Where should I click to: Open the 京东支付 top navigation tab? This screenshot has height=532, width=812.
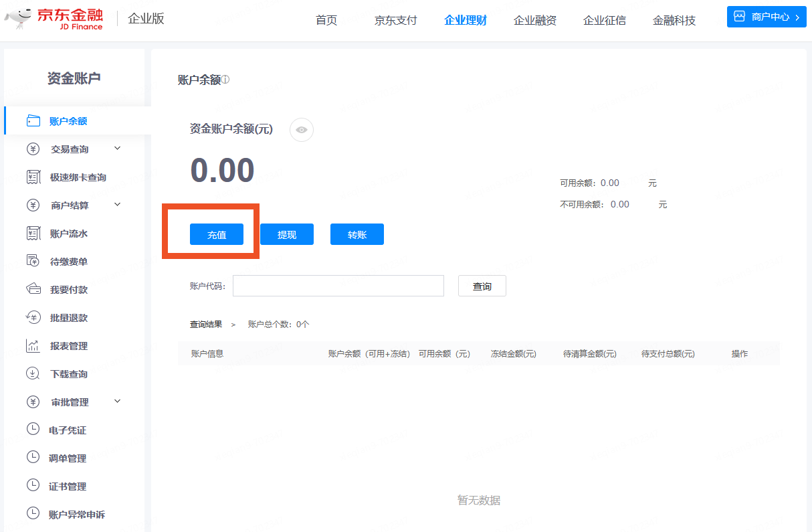tap(395, 20)
